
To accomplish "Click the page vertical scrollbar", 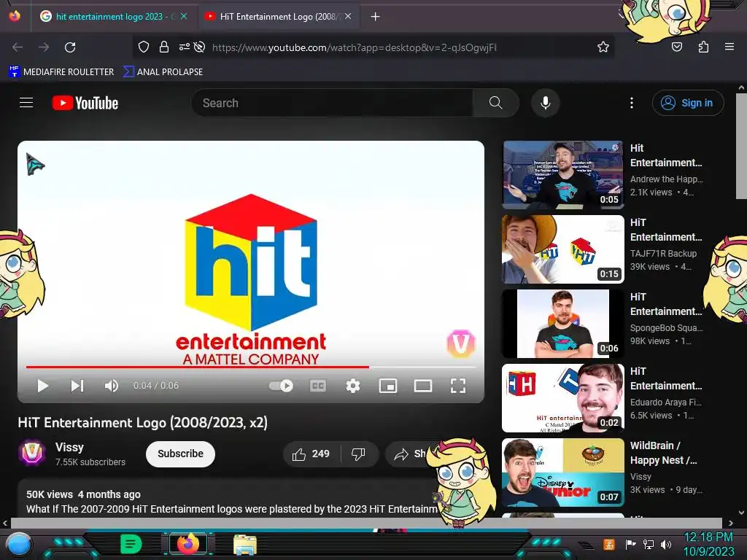I will tap(741, 146).
